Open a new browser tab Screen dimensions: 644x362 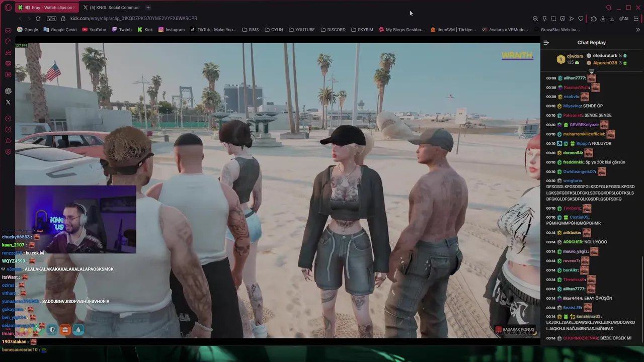pos(148,8)
